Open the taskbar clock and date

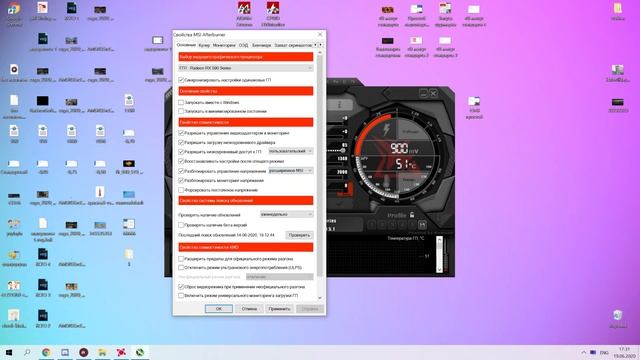(624, 352)
